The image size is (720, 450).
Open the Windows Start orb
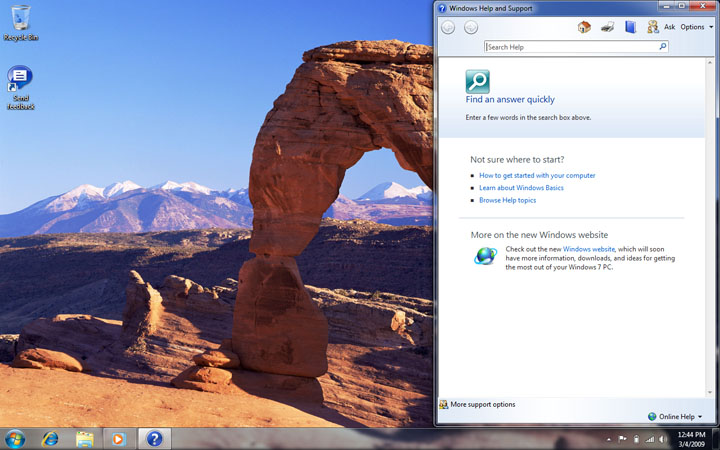[15, 439]
